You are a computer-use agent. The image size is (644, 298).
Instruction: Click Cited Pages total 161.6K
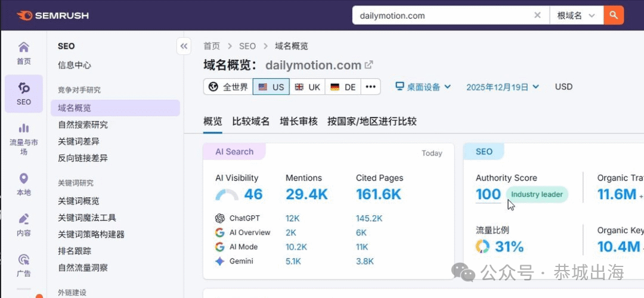378,194
